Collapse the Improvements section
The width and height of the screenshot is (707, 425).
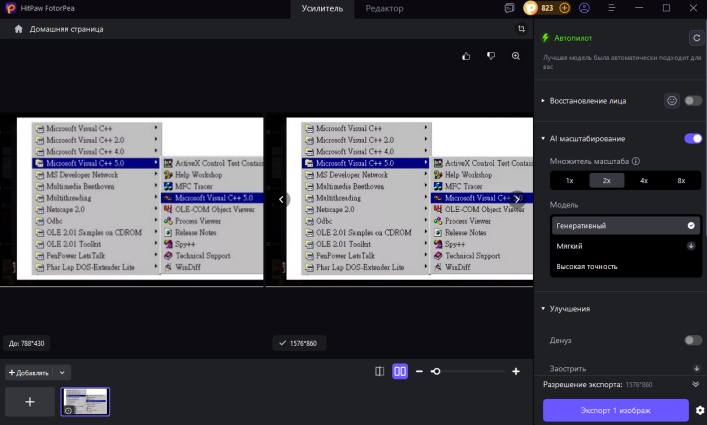[x=543, y=309]
